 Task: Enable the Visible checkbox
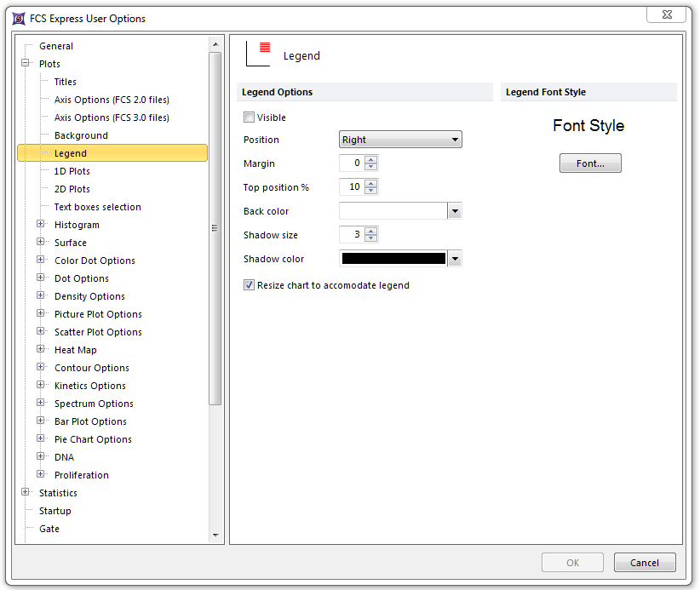point(250,117)
